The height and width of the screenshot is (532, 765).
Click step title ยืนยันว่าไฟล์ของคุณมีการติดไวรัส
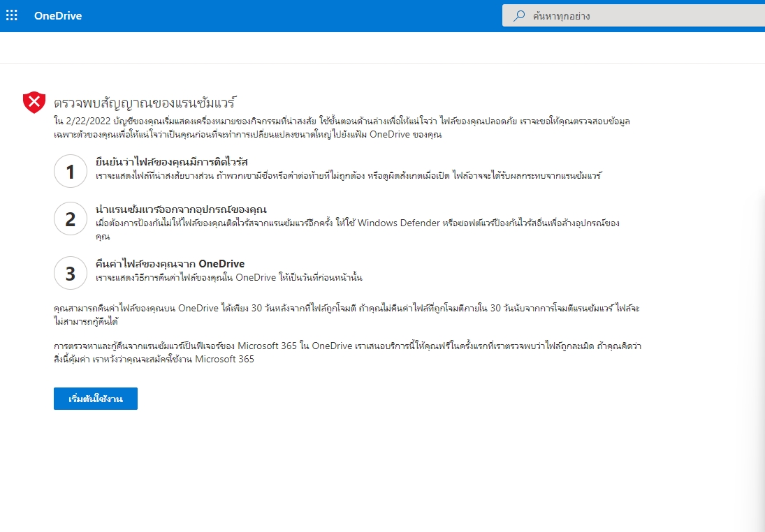tap(172, 162)
